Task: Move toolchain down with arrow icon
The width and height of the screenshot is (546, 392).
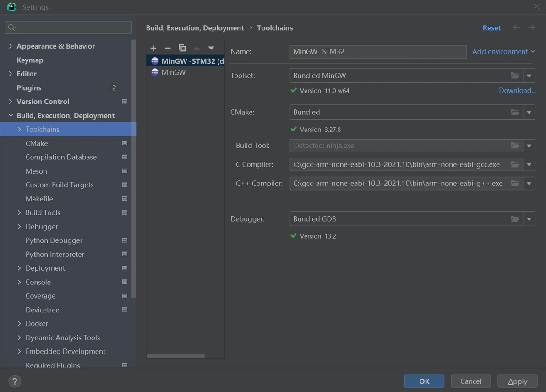Action: pos(211,48)
